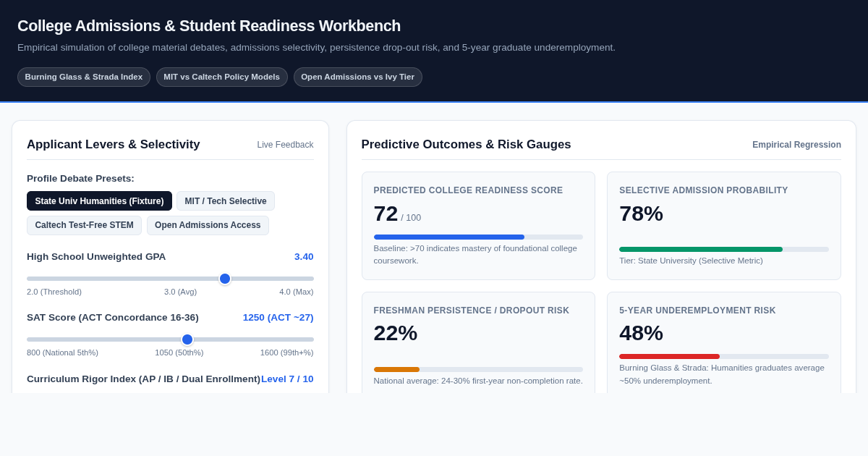868x456 pixels.
Task: Click the green admission probability bar
Action: [701, 249]
